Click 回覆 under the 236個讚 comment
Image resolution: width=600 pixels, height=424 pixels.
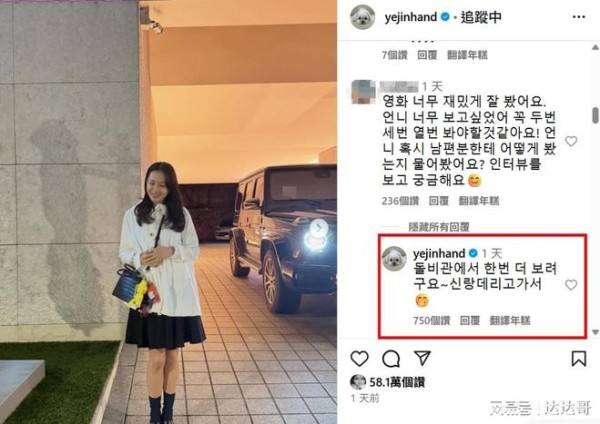[439, 201]
